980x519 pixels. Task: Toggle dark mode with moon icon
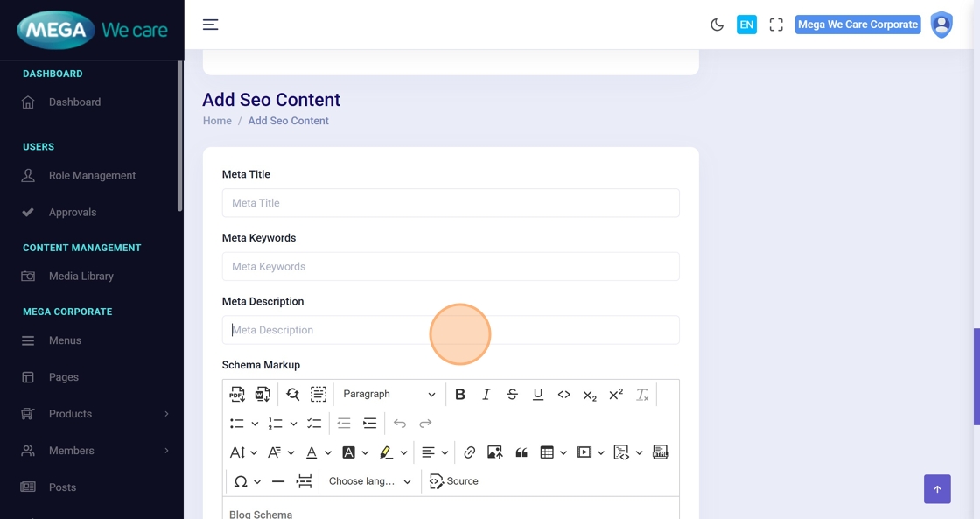point(717,25)
